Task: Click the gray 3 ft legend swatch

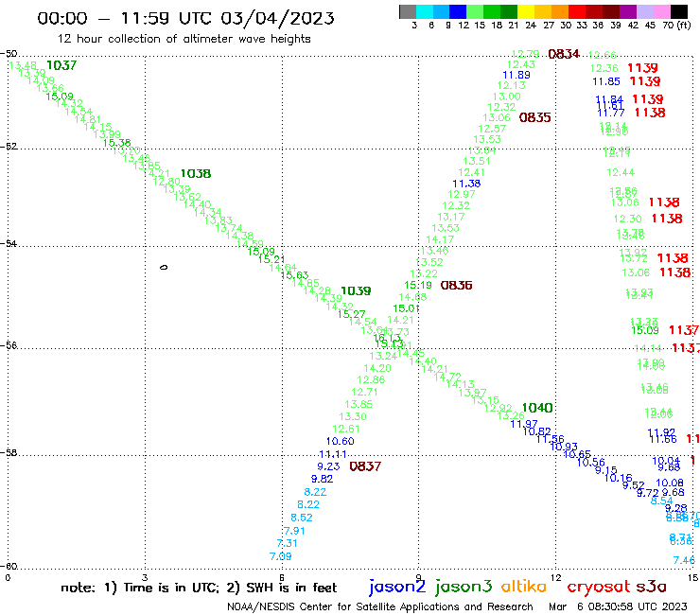Action: point(408,11)
